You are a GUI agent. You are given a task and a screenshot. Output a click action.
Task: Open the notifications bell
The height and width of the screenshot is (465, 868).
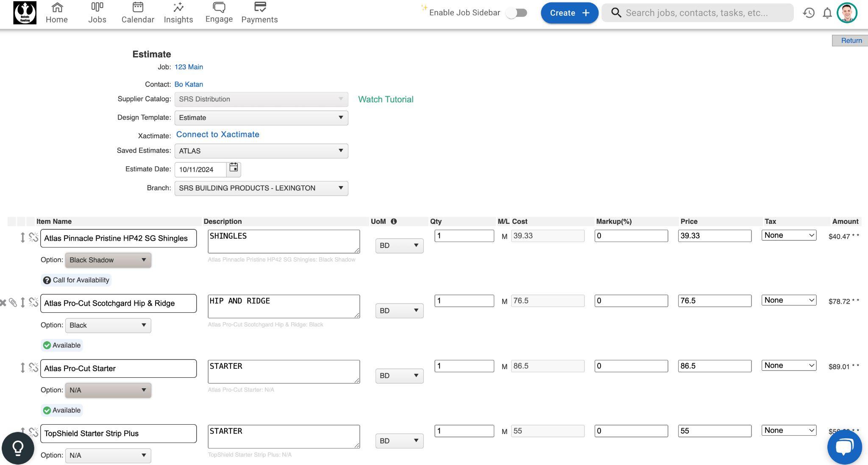827,13
